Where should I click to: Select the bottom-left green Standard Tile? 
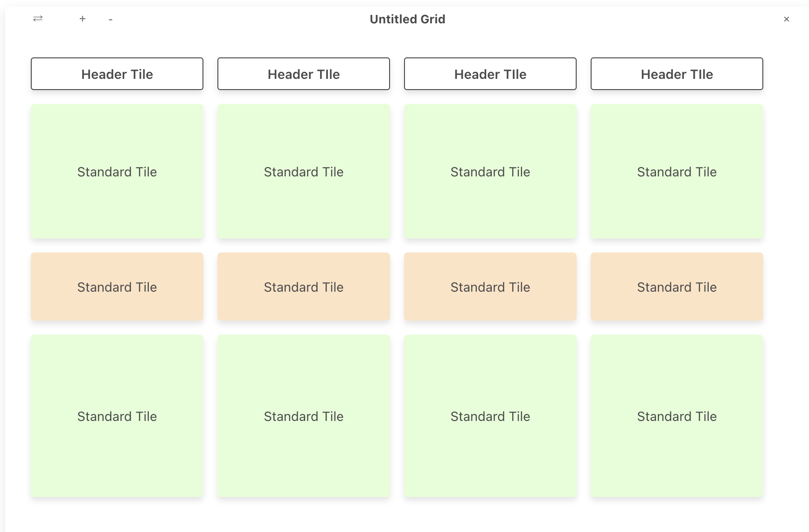[117, 416]
